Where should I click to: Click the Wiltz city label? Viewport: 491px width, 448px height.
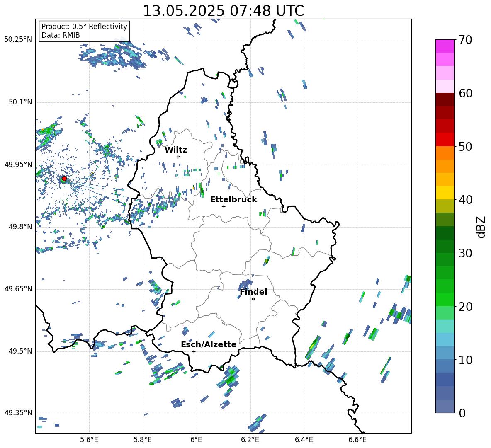176,150
